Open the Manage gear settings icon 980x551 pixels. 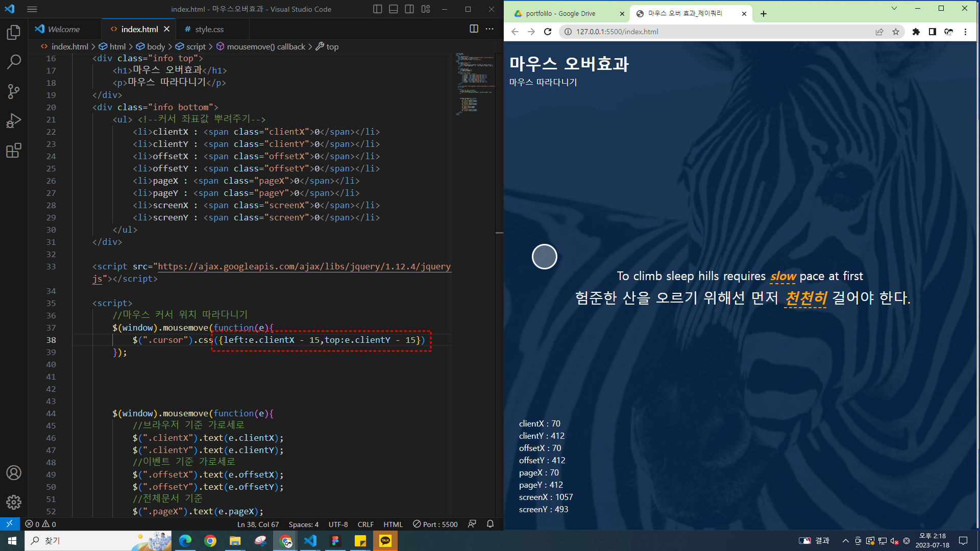(14, 502)
